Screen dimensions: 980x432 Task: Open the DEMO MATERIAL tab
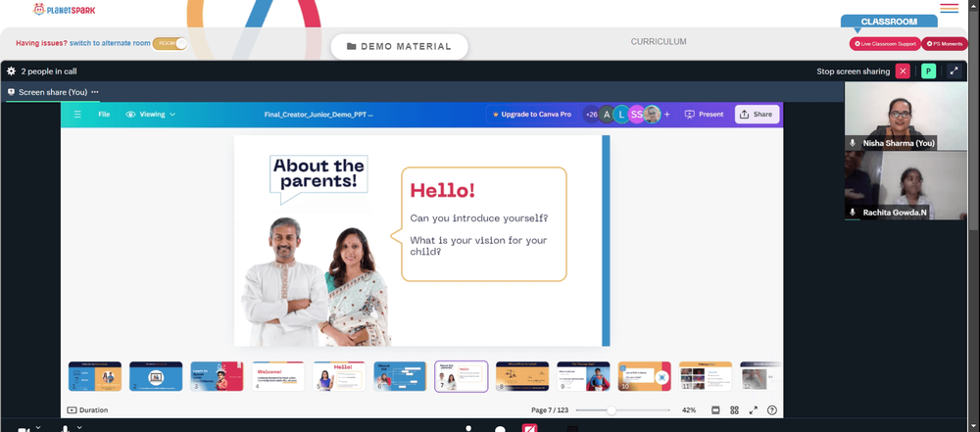(x=400, y=46)
